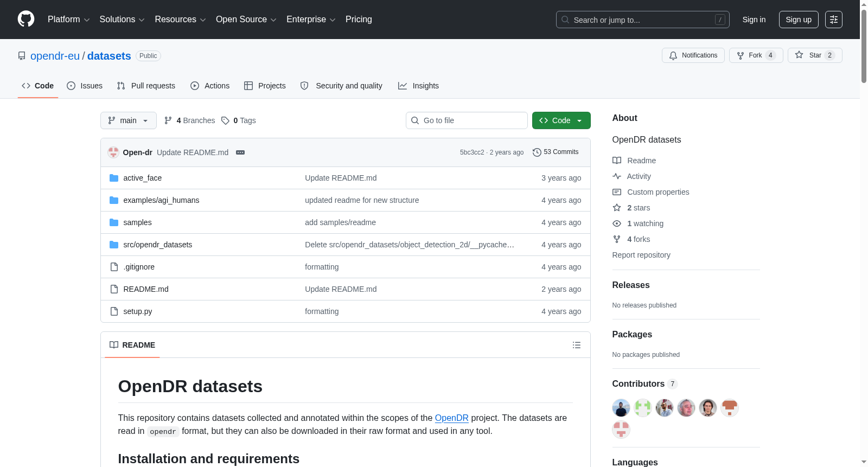This screenshot has width=868, height=467.
Task: Click the book icon beside Readme
Action: (617, 161)
